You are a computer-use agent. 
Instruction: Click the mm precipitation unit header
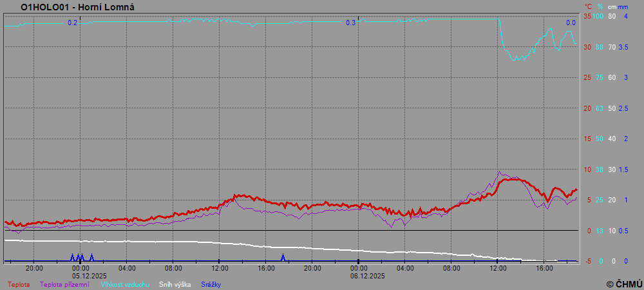click(x=623, y=6)
